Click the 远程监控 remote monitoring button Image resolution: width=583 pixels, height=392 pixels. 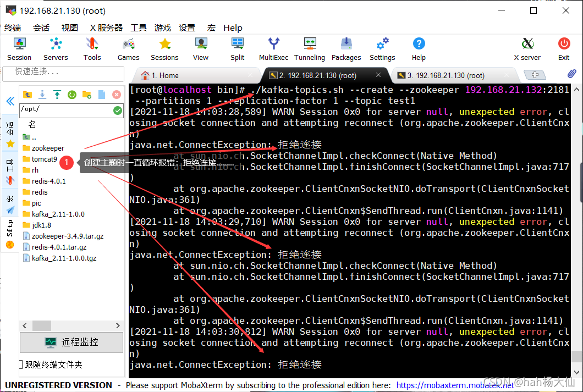coord(71,342)
